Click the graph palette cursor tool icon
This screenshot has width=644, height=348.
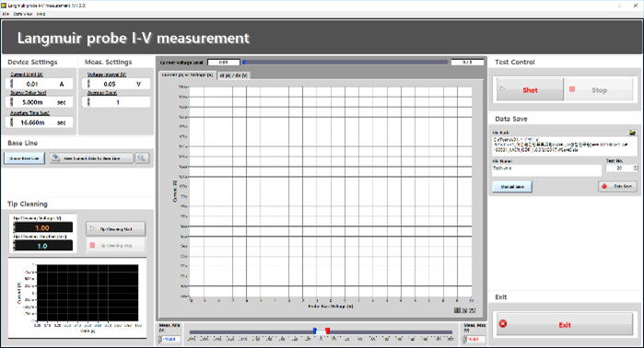point(457,310)
